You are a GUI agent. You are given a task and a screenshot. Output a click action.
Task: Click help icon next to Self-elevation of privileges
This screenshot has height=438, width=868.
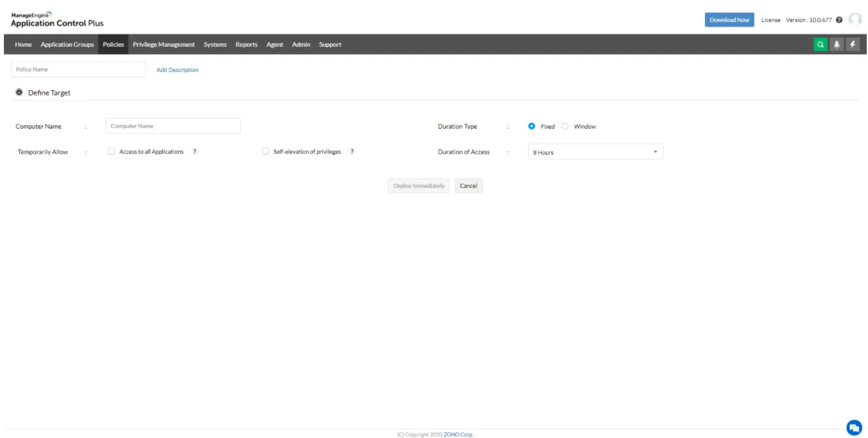pos(351,151)
